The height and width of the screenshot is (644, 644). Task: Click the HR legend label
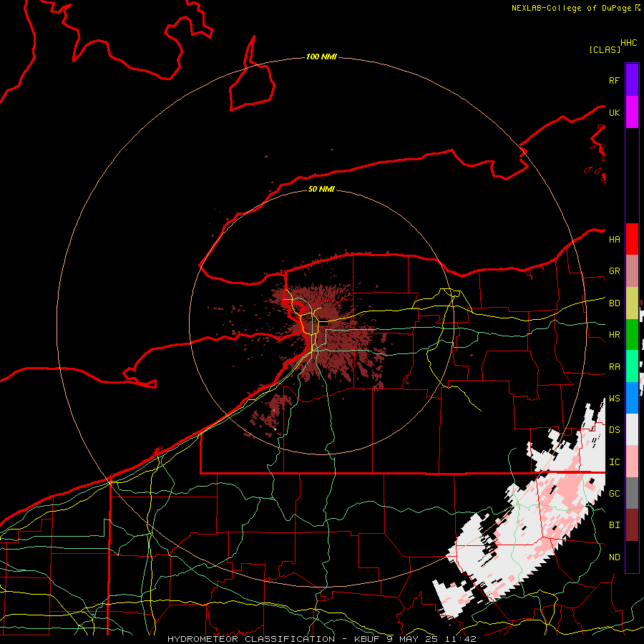614,335
